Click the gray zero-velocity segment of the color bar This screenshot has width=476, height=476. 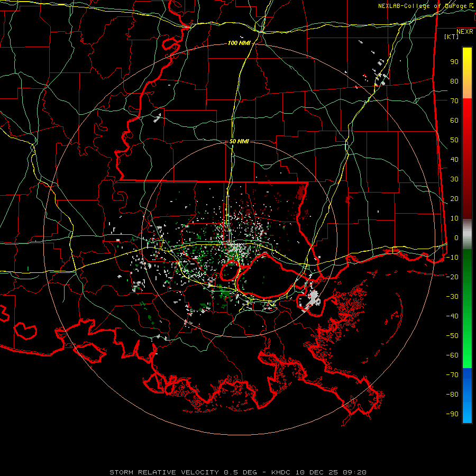(x=467, y=234)
